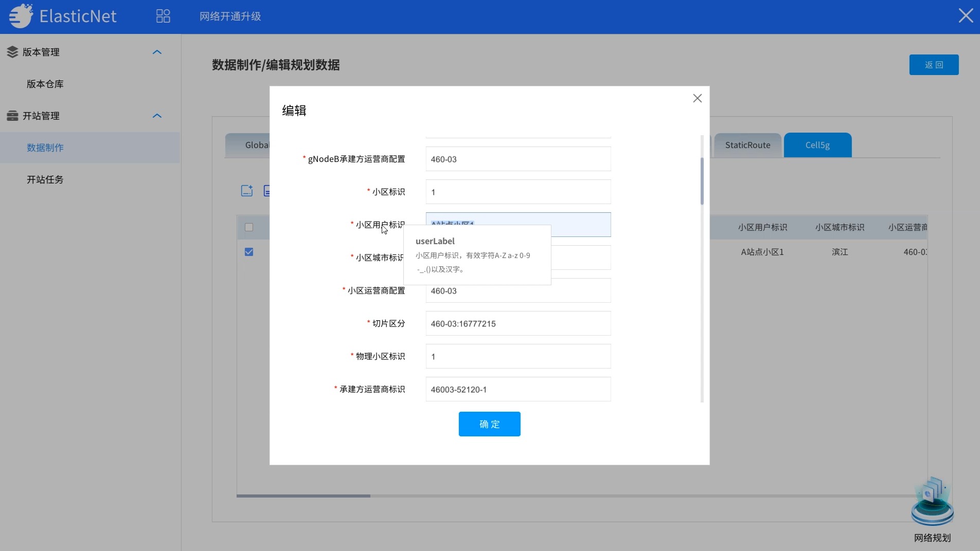Click the table horizontal scrollbar thumb
Screen dimensions: 980x551
(x=304, y=496)
